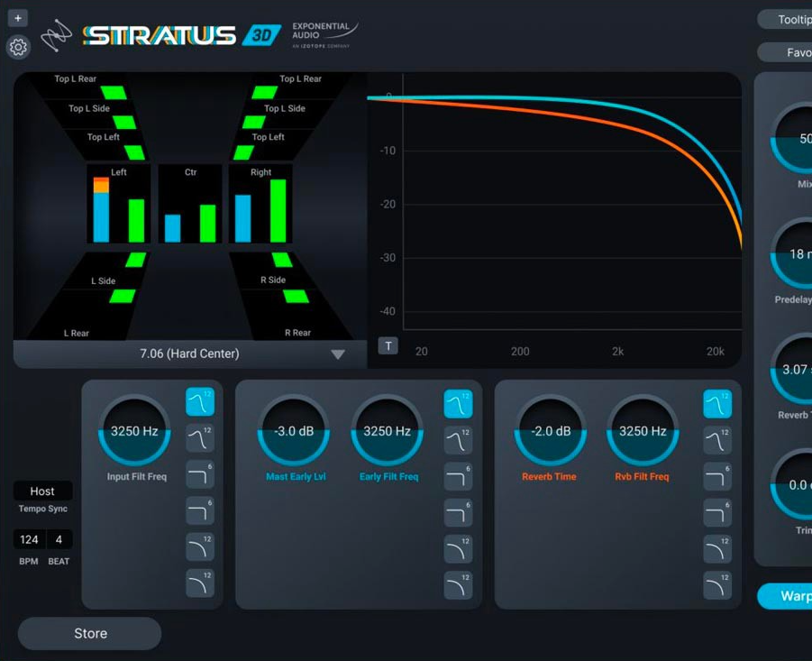Pick the upper 12 dB low-pass curve in Early section

click(459, 549)
